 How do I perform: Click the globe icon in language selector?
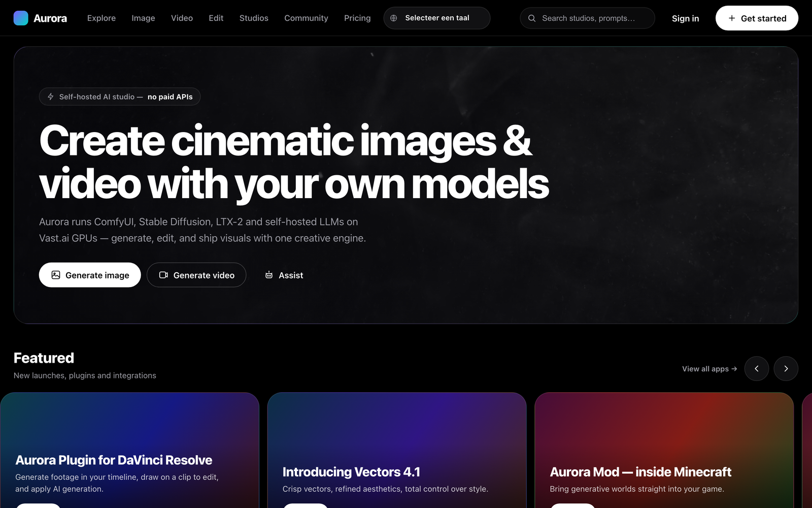[x=393, y=18]
